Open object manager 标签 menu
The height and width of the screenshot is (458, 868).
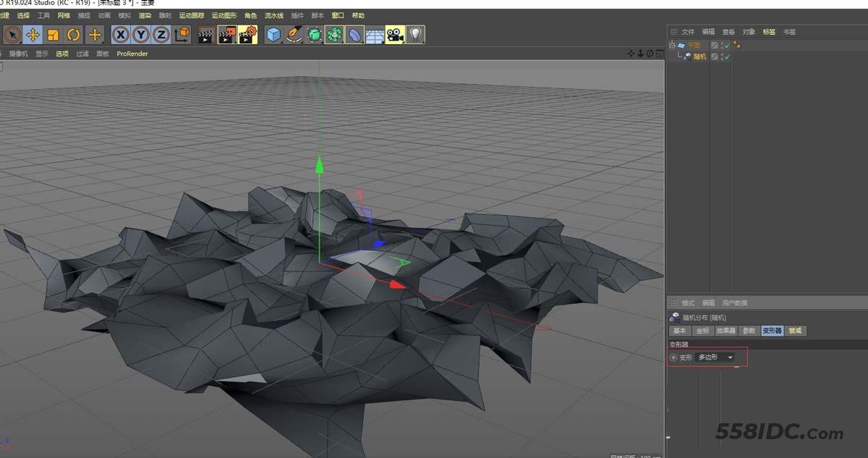[x=769, y=32]
